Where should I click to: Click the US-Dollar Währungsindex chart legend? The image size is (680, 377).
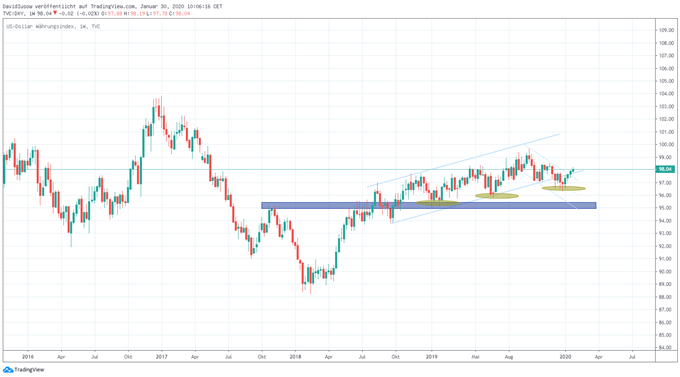53,26
